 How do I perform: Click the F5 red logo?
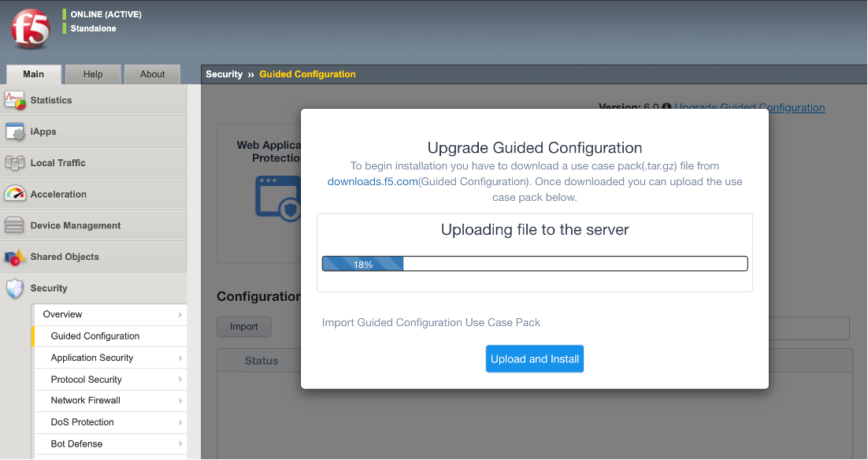(31, 29)
